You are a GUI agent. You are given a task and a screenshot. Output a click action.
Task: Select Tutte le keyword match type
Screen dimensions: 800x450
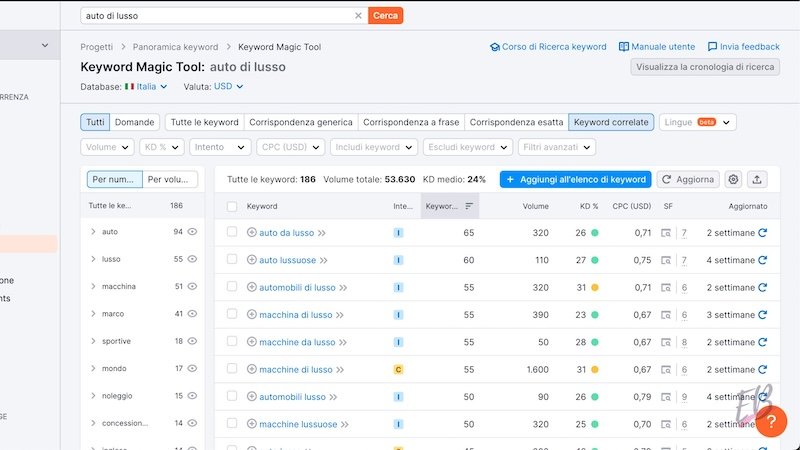(205, 122)
